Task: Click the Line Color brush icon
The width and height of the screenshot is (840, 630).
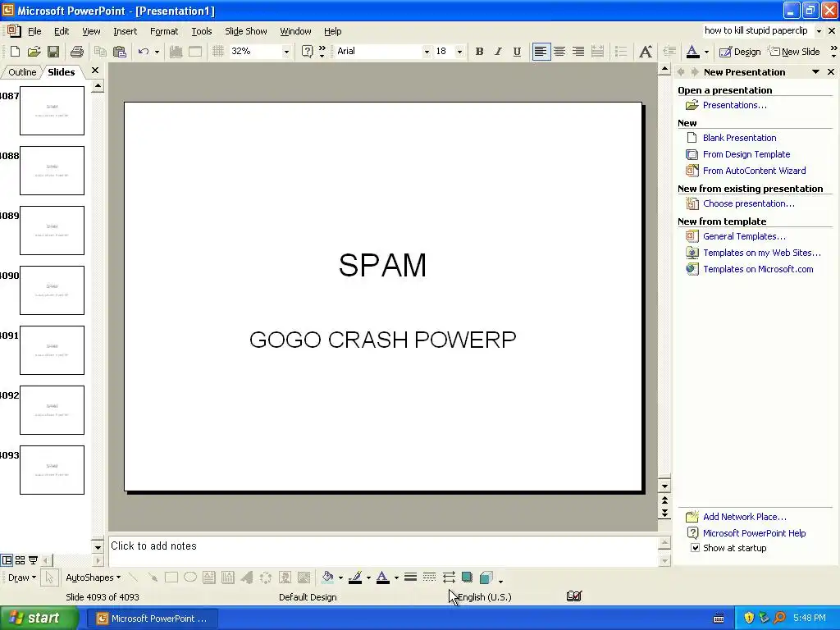Action: (x=355, y=577)
